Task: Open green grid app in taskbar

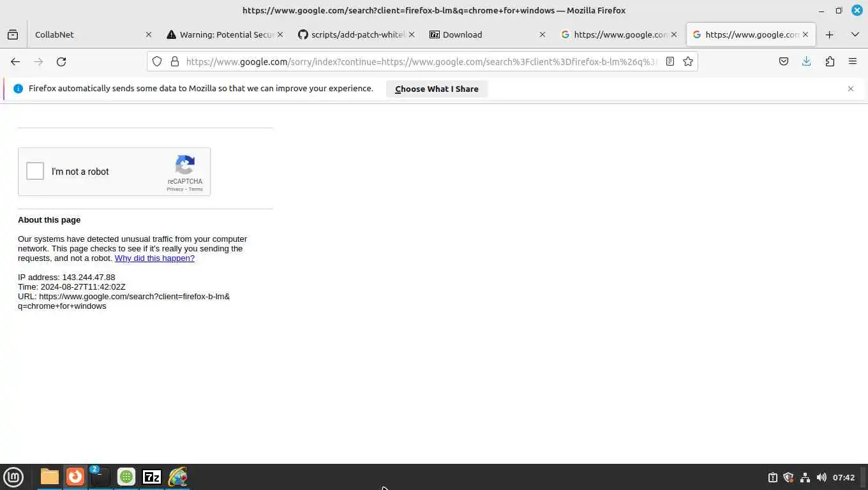Action: [x=126, y=477]
